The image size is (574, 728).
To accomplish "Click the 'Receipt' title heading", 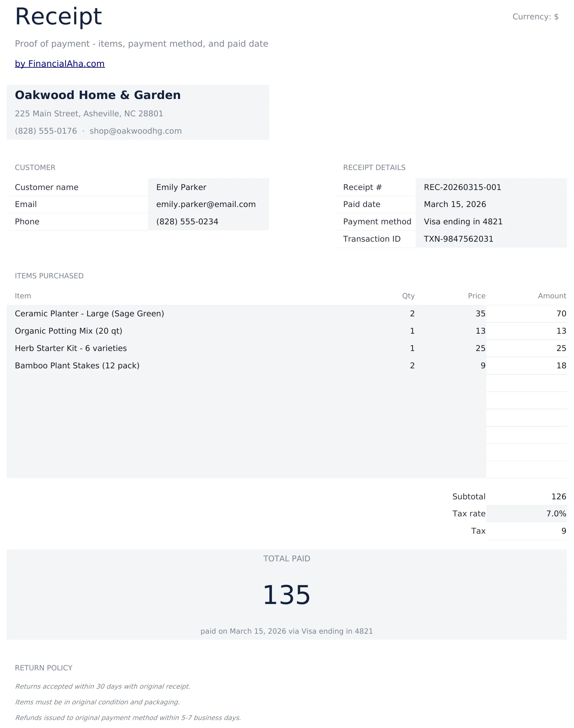I will click(58, 16).
